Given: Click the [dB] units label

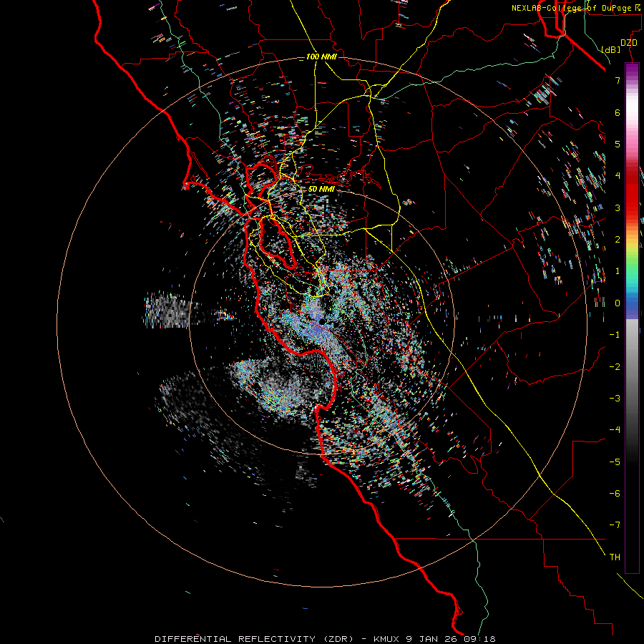Looking at the screenshot, I should pos(611,49).
